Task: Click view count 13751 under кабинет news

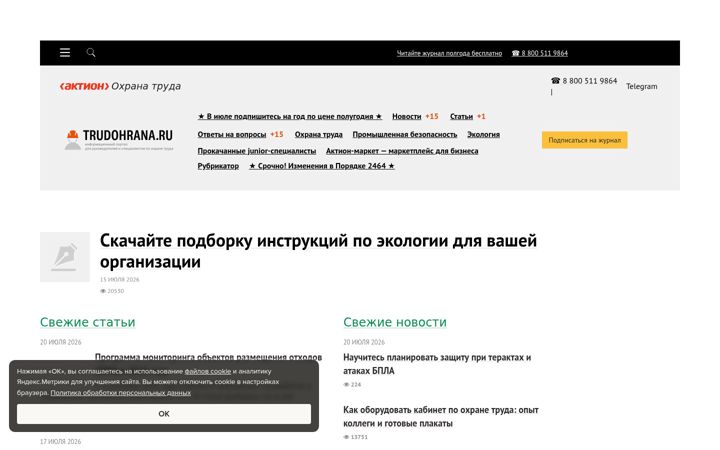Action: (x=355, y=437)
